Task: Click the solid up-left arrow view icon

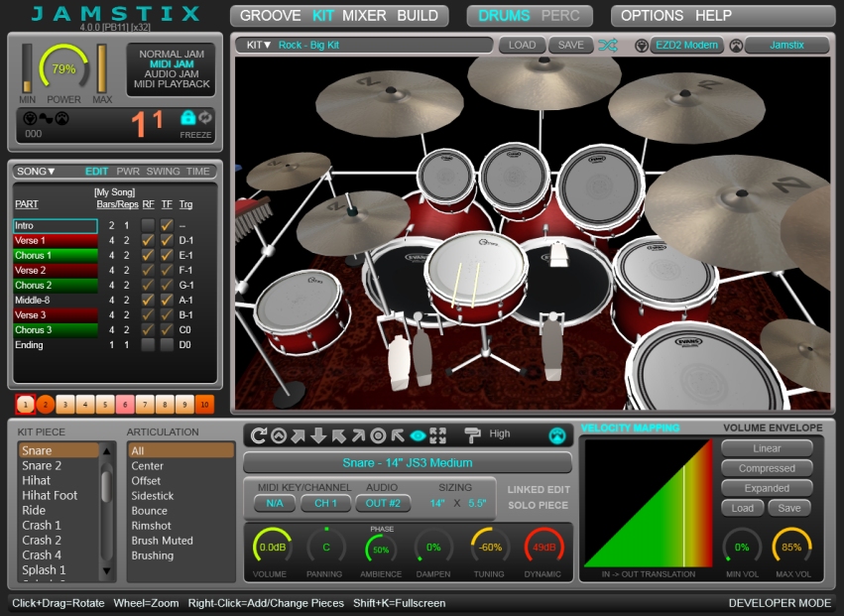Action: click(338, 435)
